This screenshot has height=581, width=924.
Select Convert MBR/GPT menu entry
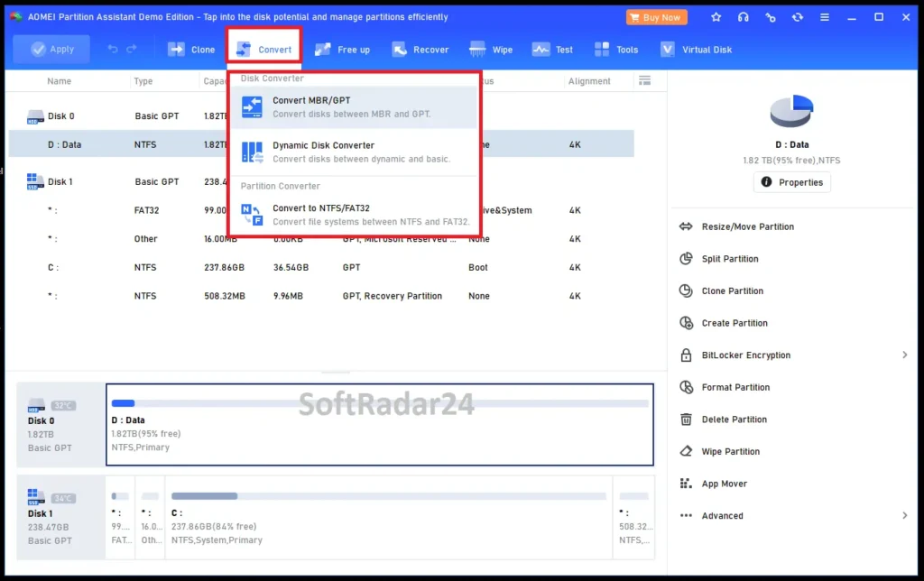pos(354,107)
